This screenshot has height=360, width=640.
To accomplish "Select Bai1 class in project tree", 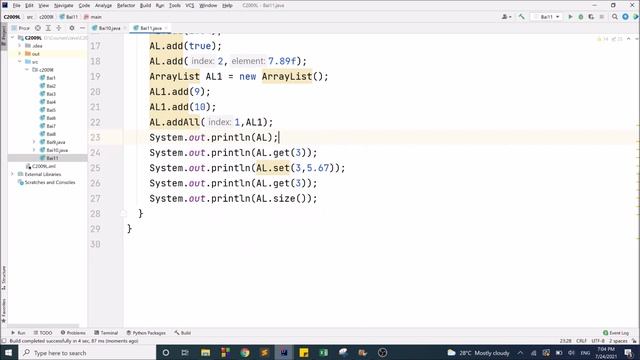I will tap(47, 78).
